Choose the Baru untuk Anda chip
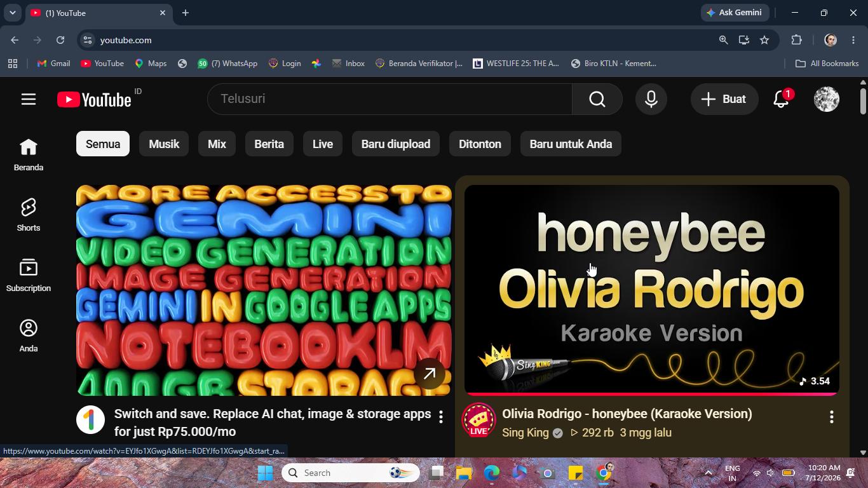This screenshot has width=868, height=488. click(x=571, y=144)
